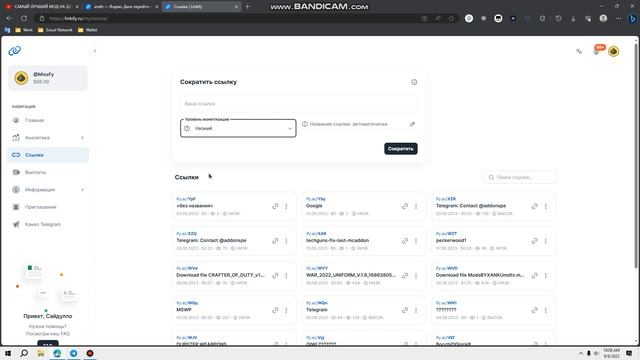Go back in the browser
Screen dimensions: 640x360
point(9,18)
